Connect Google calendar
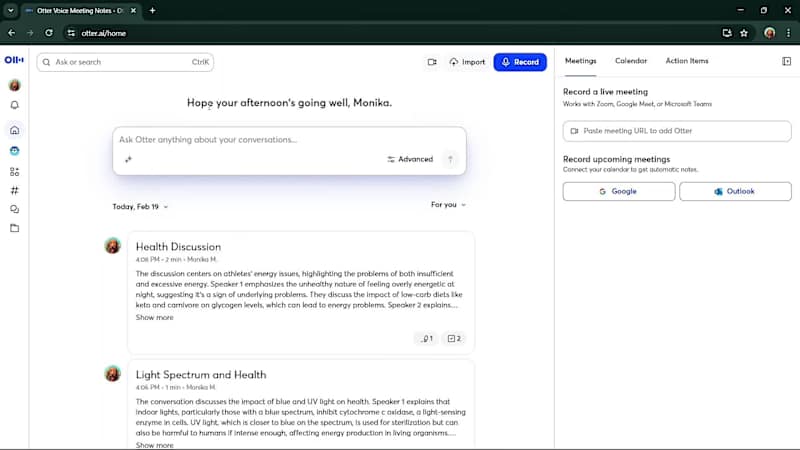This screenshot has height=450, width=800. [618, 191]
